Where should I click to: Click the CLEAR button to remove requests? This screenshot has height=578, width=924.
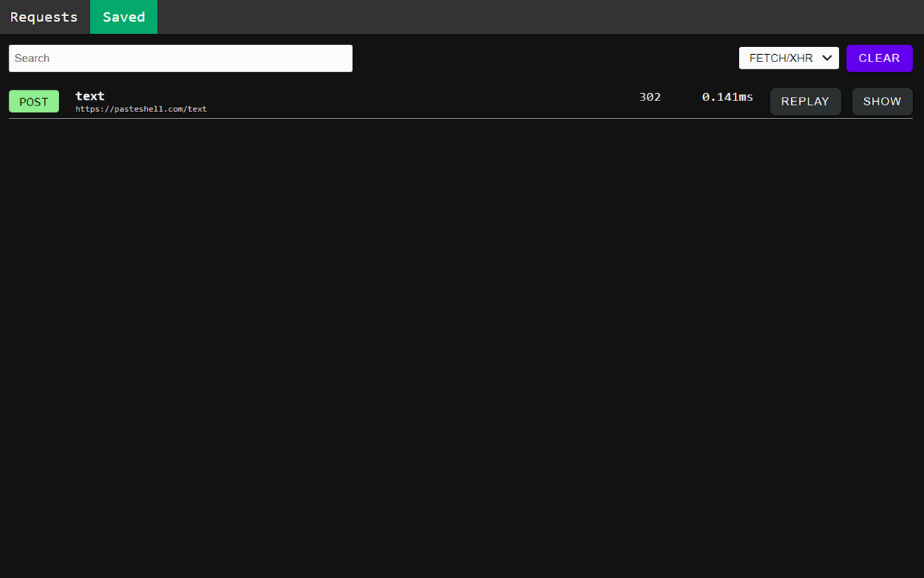point(879,58)
